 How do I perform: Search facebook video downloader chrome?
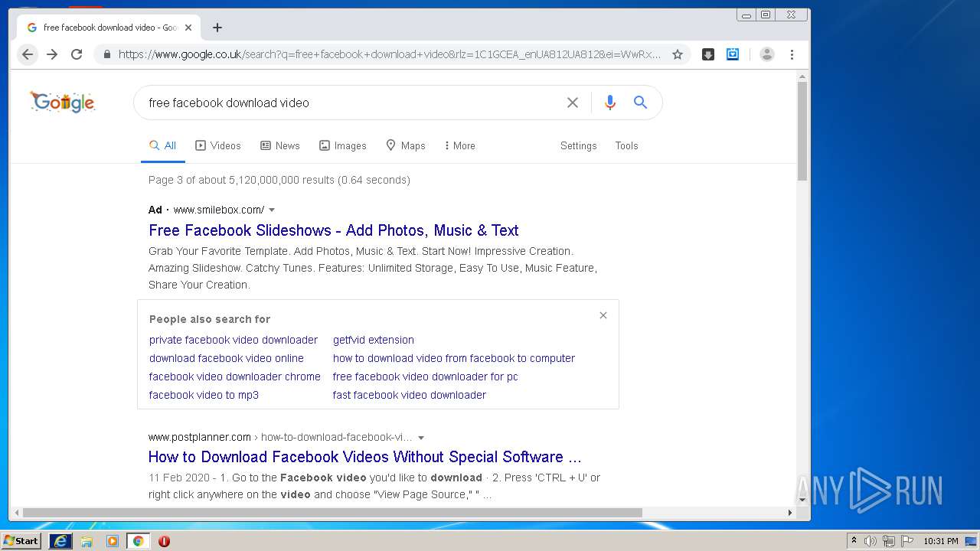pyautogui.click(x=235, y=377)
